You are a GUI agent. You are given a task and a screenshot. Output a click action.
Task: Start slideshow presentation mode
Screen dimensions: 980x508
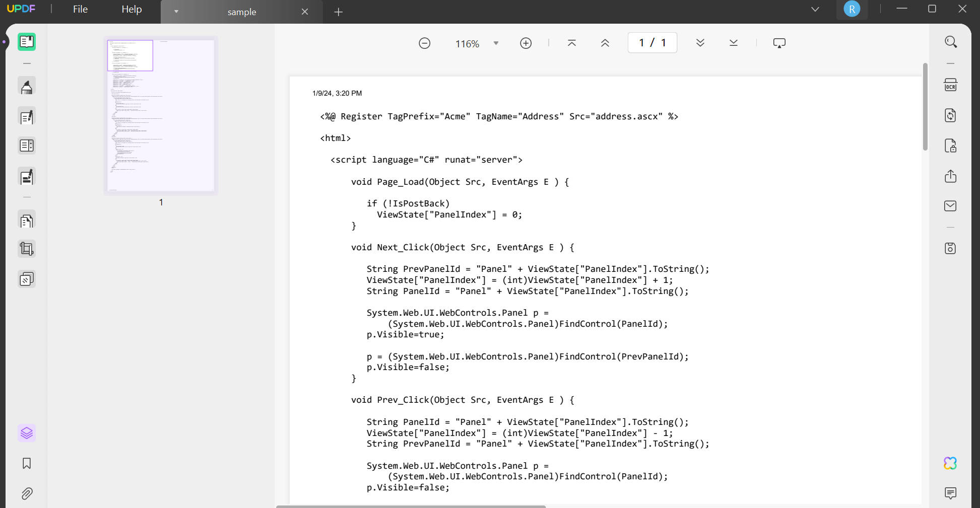779,43
